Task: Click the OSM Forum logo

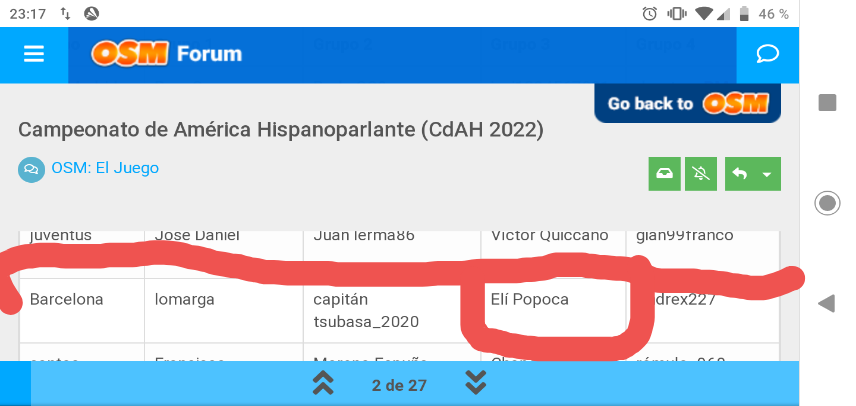Action: [x=167, y=54]
